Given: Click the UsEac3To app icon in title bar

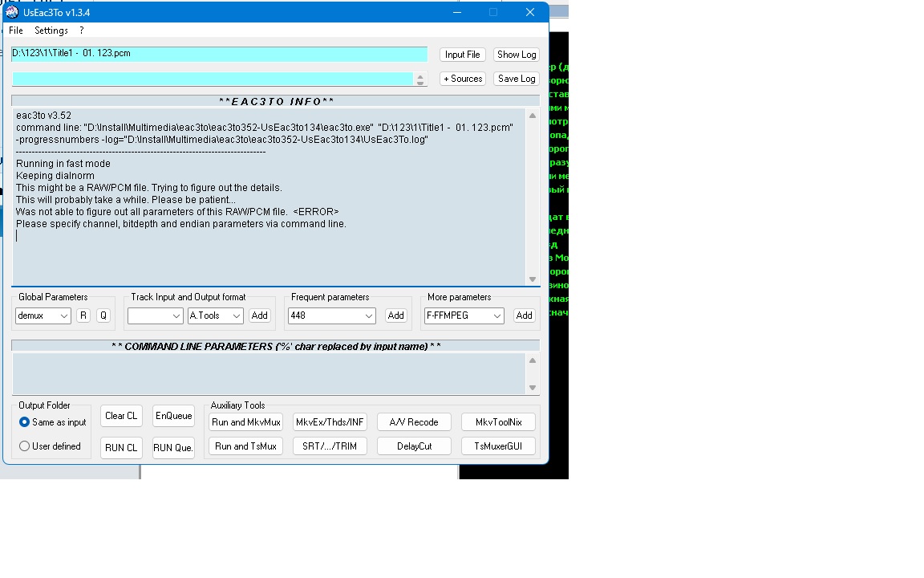Looking at the screenshot, I should 13,12.
